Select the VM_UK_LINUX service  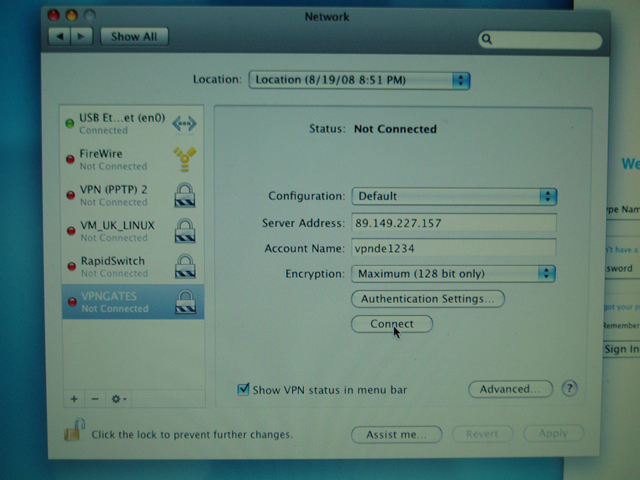[133, 231]
